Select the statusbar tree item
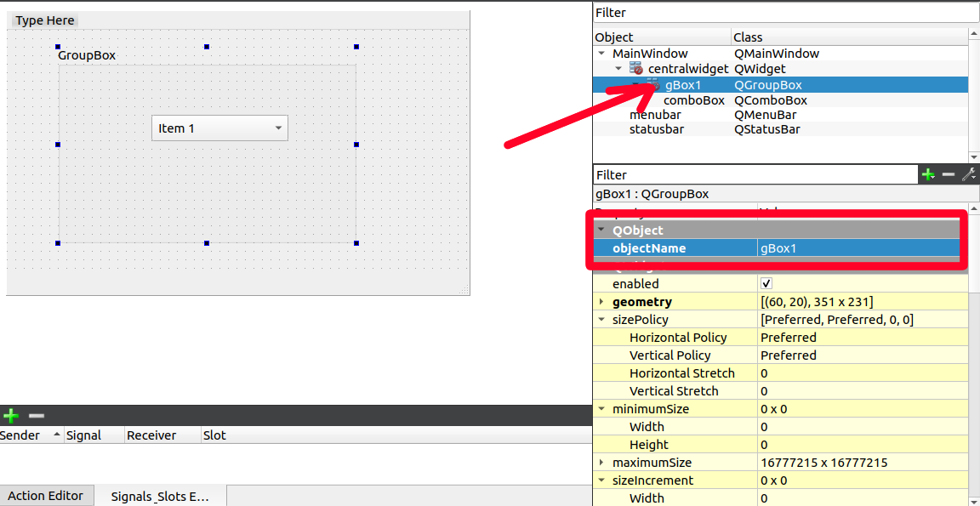 [x=656, y=129]
